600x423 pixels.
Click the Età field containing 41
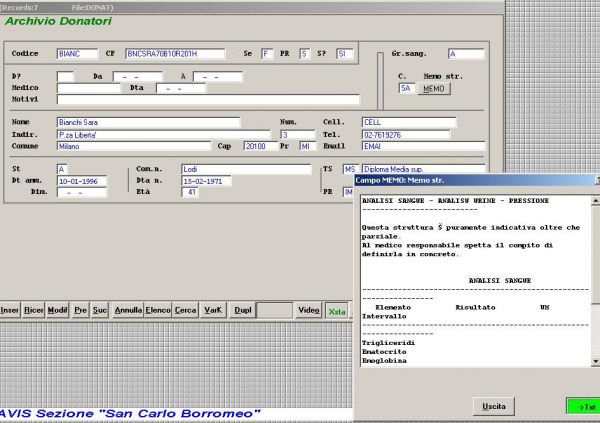(190, 192)
